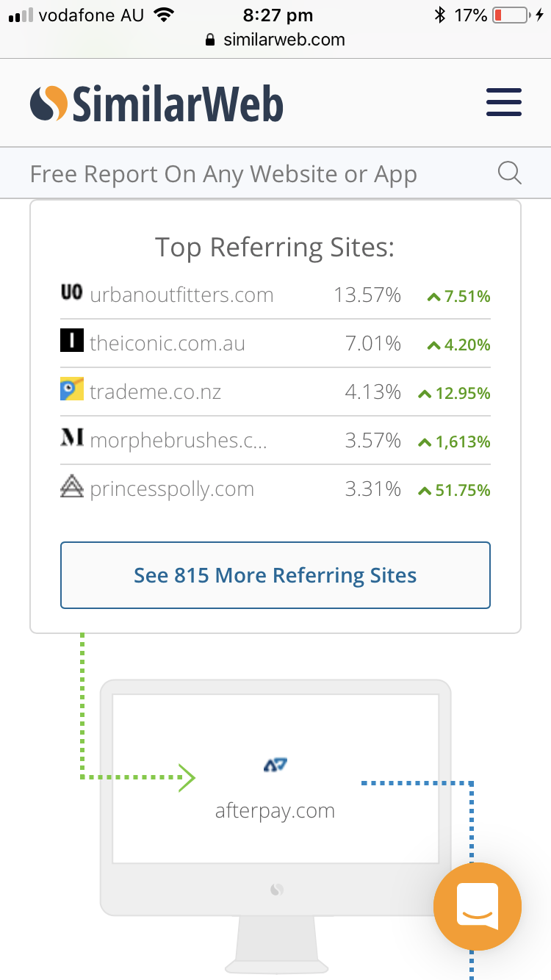Open theiconic.com.au referring site link
Screen dimensions: 551x980
(x=168, y=344)
